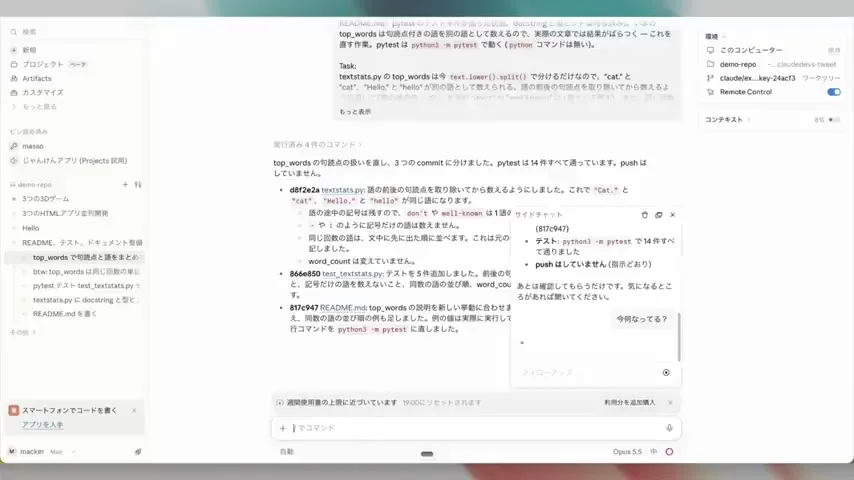Open the 自動 mode selector

pos(287,452)
